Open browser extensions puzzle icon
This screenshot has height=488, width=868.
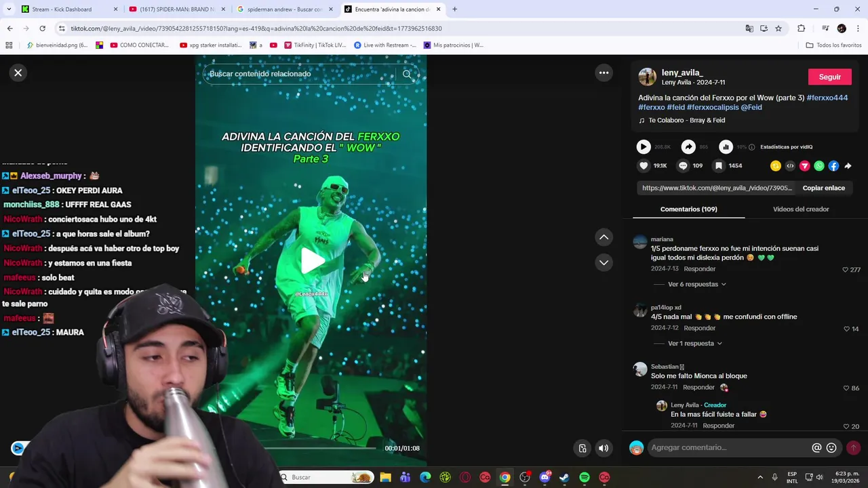pyautogui.click(x=801, y=28)
